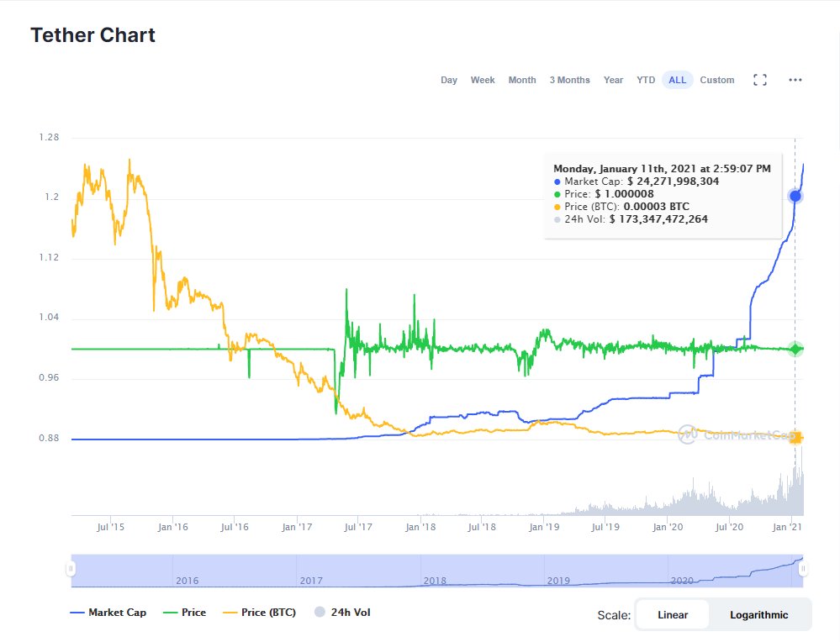The image size is (840, 642).
Task: Select the Day time range
Action: tap(449, 80)
